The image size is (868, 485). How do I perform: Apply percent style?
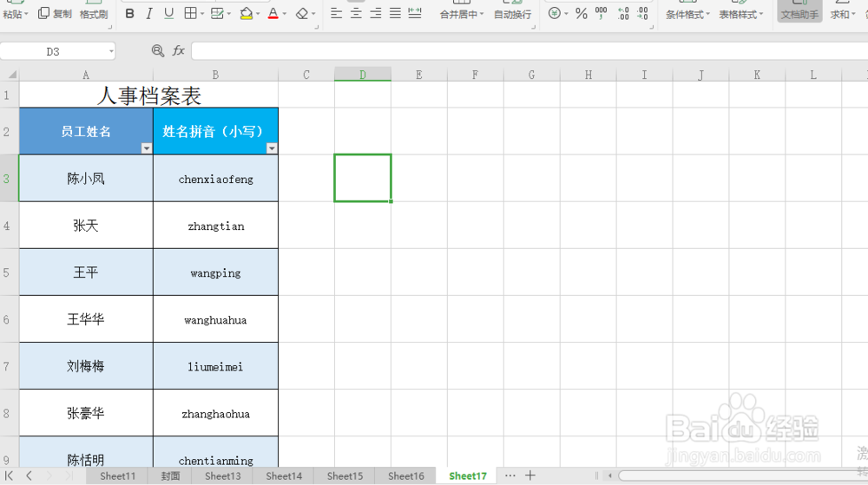581,14
